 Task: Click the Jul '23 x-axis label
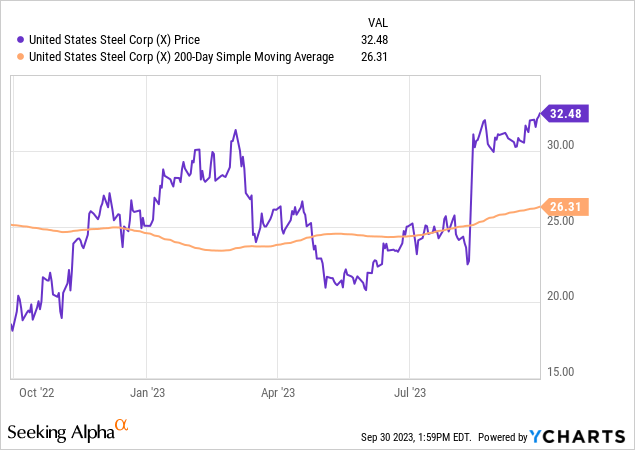point(410,393)
